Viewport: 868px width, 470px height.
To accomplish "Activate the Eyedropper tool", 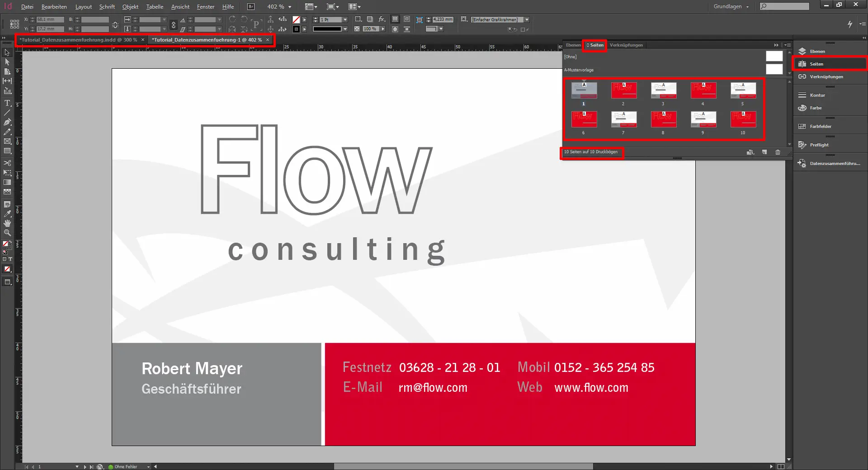I will coord(7,214).
